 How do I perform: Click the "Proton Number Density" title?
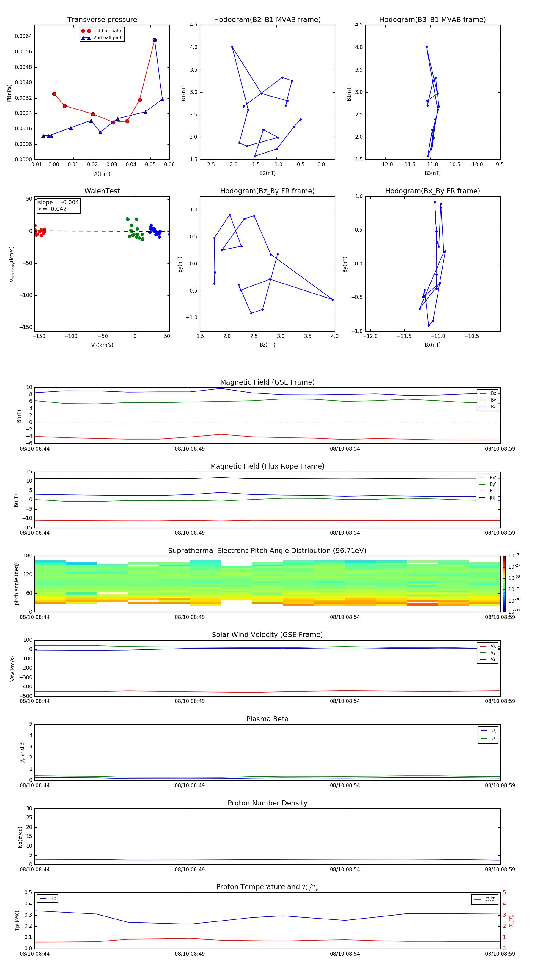[267, 803]
